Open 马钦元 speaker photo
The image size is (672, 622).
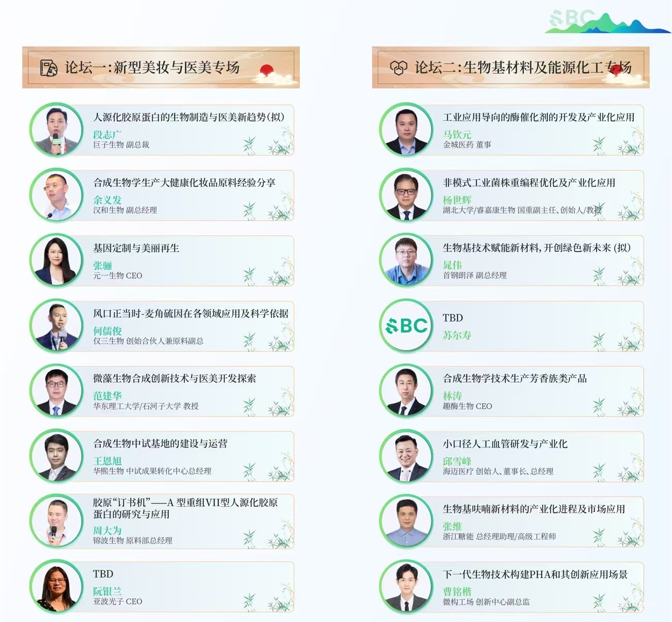coord(407,130)
